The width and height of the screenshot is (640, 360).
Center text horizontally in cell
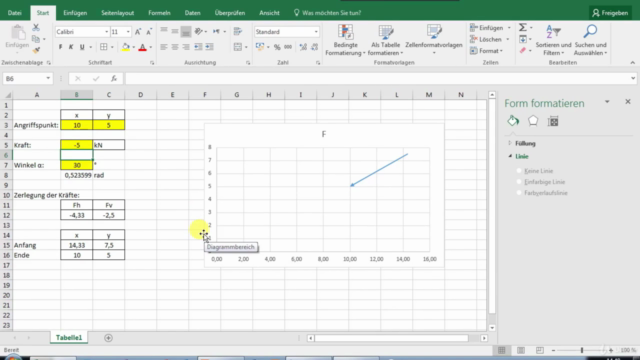click(x=175, y=47)
